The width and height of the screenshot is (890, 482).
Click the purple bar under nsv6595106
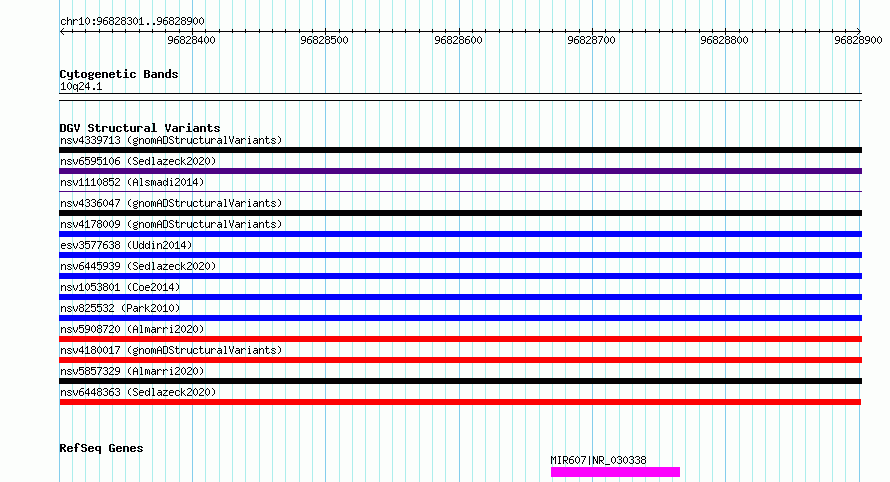[x=460, y=171]
